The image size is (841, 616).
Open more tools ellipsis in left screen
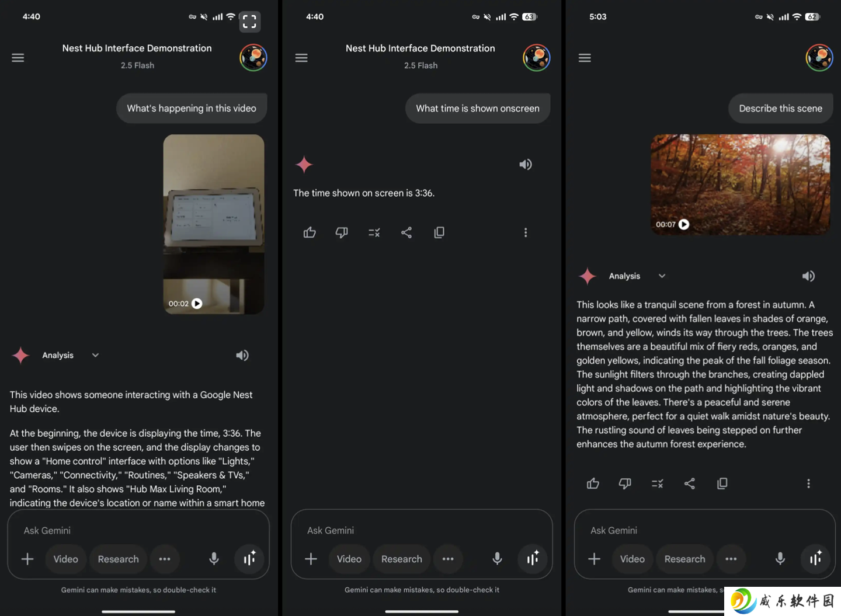click(165, 559)
